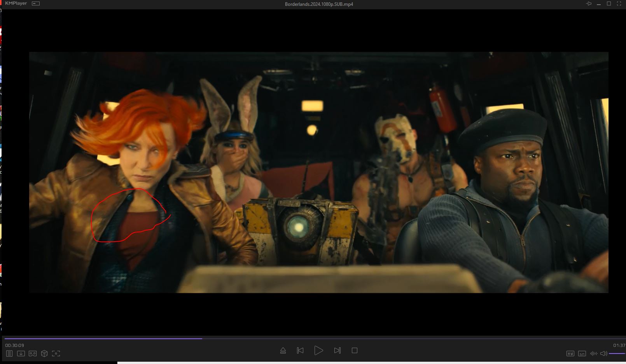The height and width of the screenshot is (364, 626).
Task: Open the playlist panel icon
Action: click(x=9, y=353)
